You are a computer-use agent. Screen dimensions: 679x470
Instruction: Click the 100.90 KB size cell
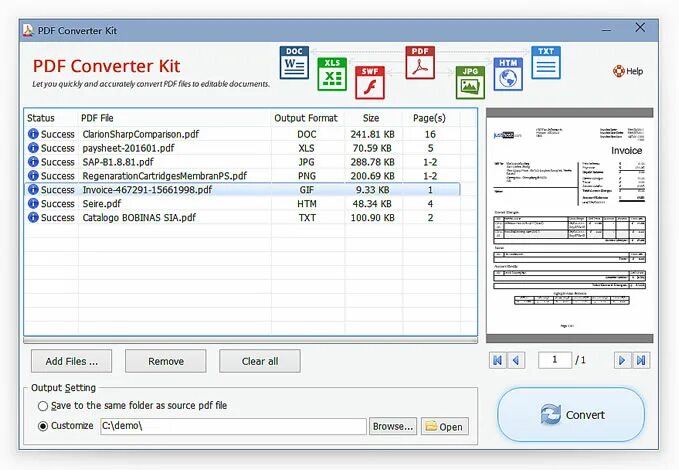point(372,217)
